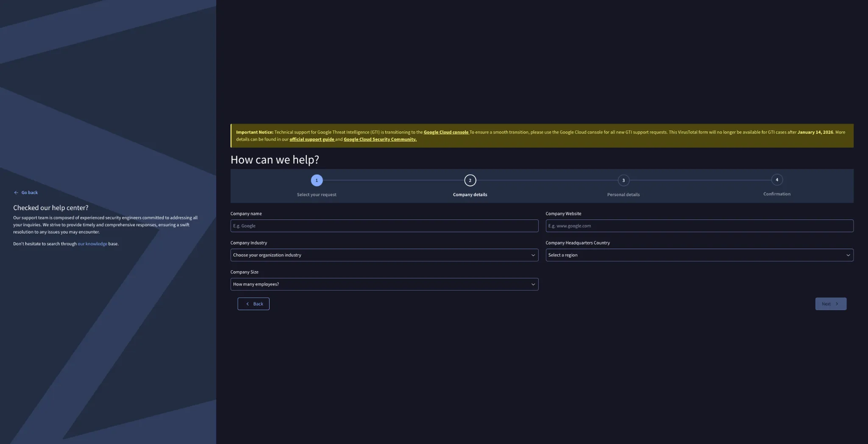Viewport: 868px width, 444px height.
Task: Click the Back button
Action: (x=253, y=304)
